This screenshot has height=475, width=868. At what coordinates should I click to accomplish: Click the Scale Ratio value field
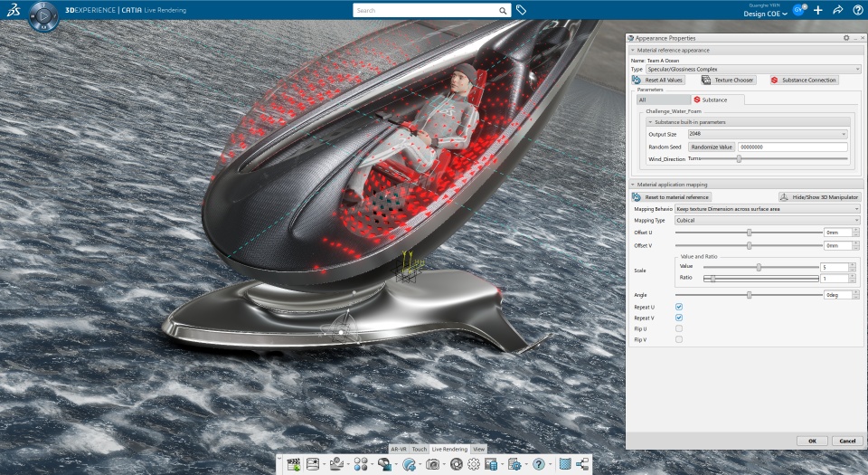(x=835, y=279)
